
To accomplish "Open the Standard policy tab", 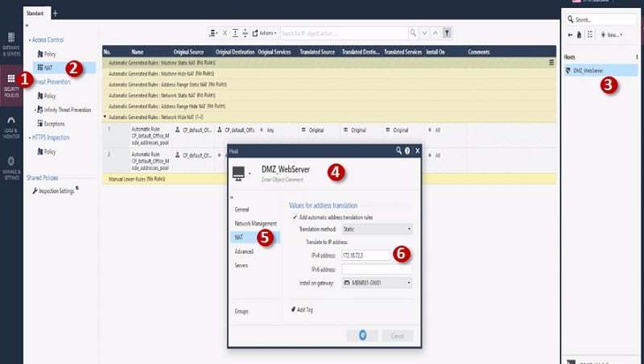I will coord(35,13).
